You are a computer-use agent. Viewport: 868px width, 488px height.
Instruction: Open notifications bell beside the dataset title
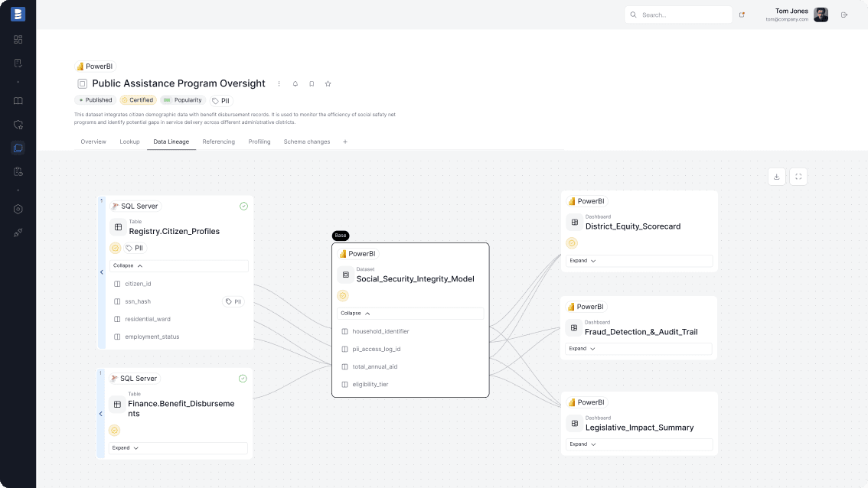pyautogui.click(x=295, y=83)
